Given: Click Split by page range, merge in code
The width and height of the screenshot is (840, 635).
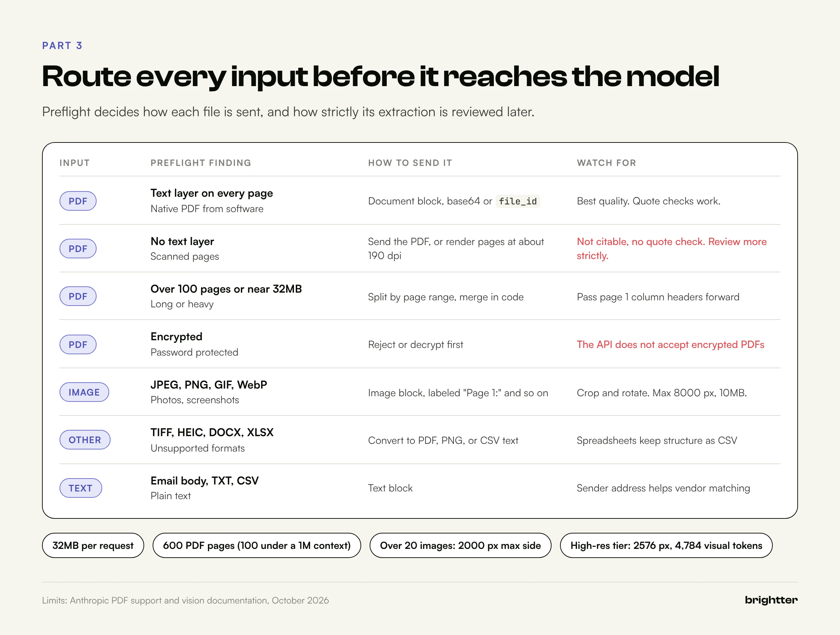Looking at the screenshot, I should [446, 297].
